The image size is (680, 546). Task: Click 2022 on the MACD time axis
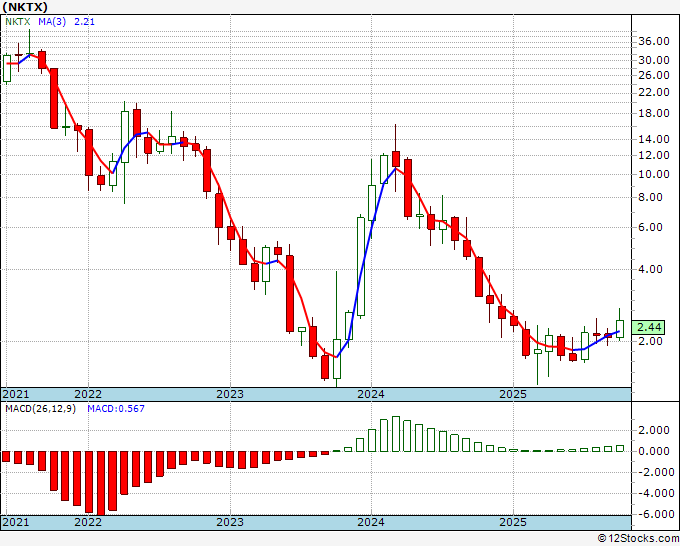click(x=88, y=522)
